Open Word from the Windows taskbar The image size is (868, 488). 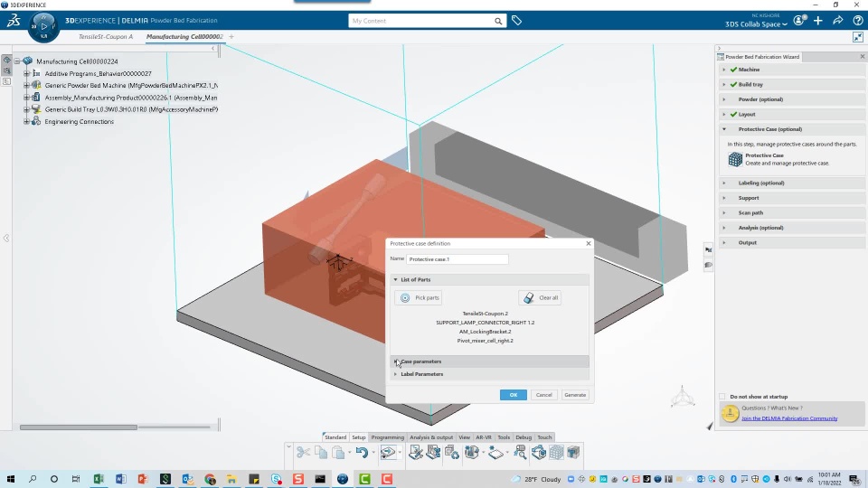click(x=120, y=479)
